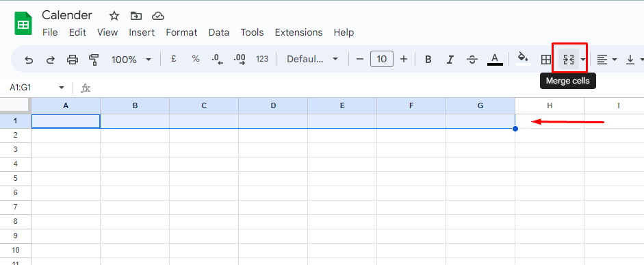Print the spreadsheet using printer icon
The width and height of the screenshot is (644, 265).
coord(73,60)
